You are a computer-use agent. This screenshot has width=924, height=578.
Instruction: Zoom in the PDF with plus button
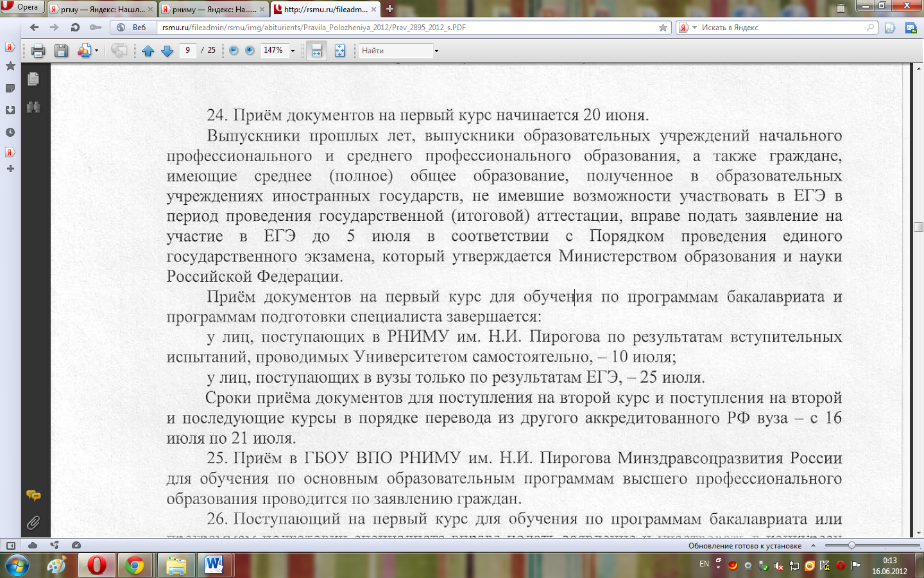(250, 51)
